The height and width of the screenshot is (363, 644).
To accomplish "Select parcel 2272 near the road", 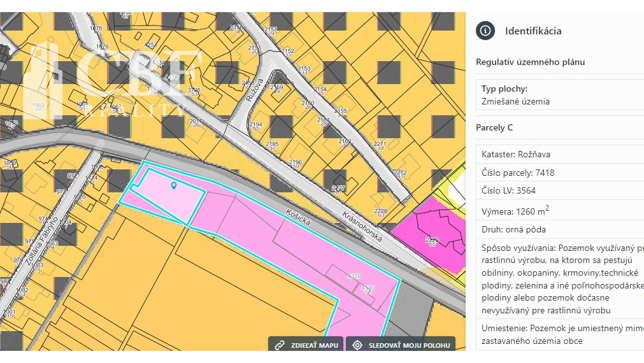I will [x=400, y=173].
